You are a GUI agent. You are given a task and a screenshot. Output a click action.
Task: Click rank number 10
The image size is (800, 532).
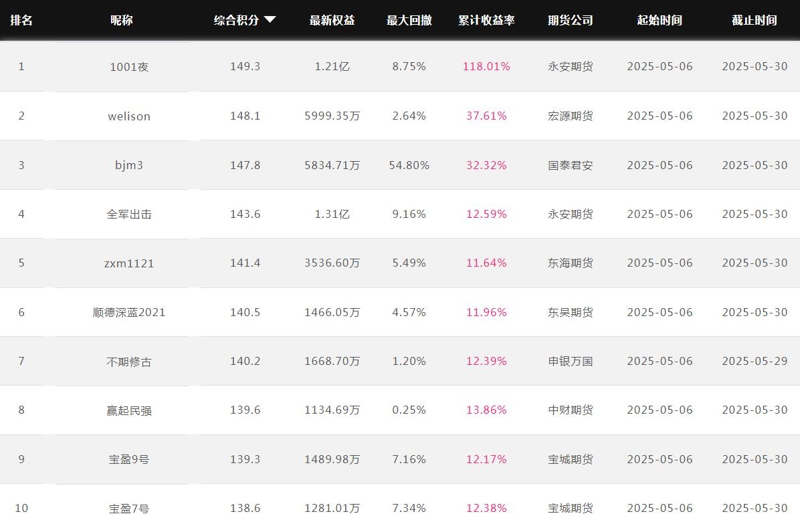coord(21,508)
